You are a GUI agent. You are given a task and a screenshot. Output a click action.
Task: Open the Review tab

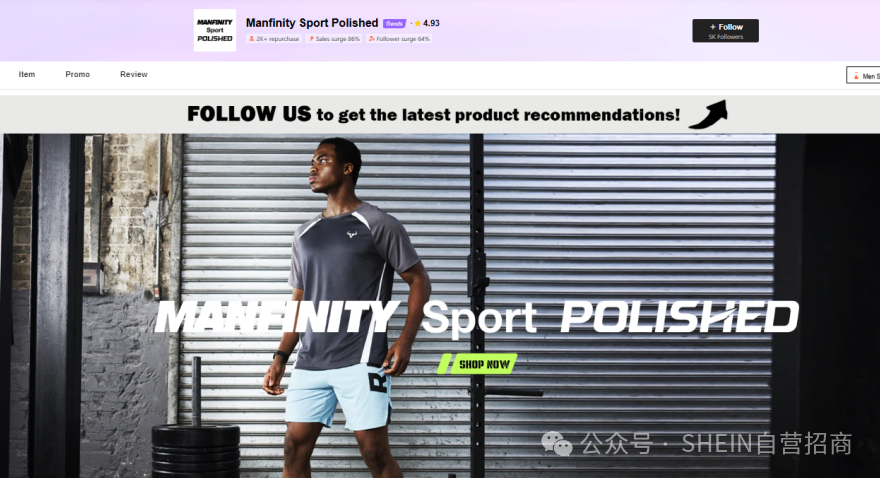(x=134, y=74)
